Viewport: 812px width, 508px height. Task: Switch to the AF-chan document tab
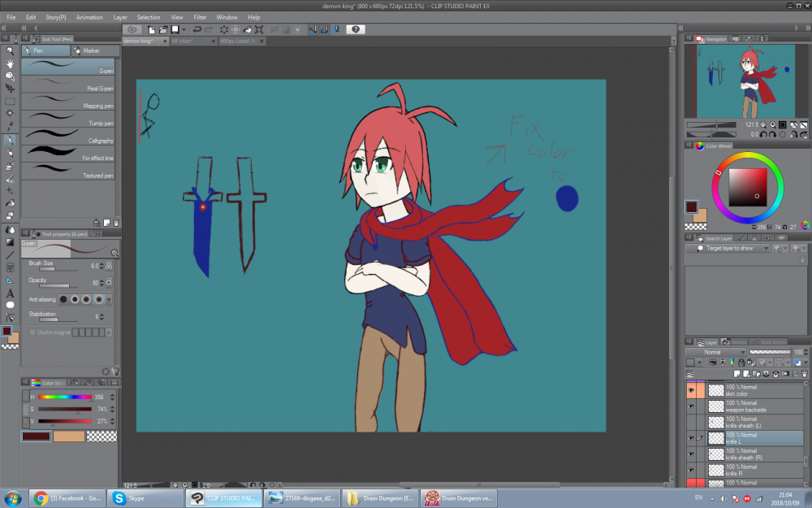point(192,41)
